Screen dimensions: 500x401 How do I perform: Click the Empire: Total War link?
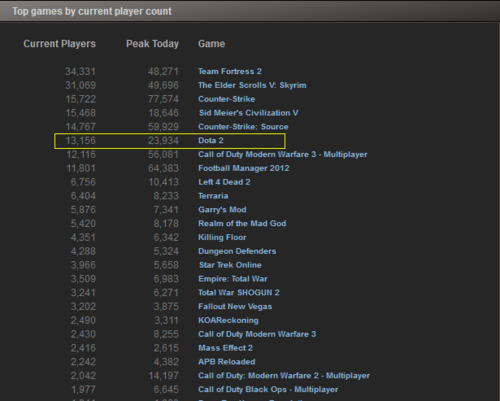233,279
